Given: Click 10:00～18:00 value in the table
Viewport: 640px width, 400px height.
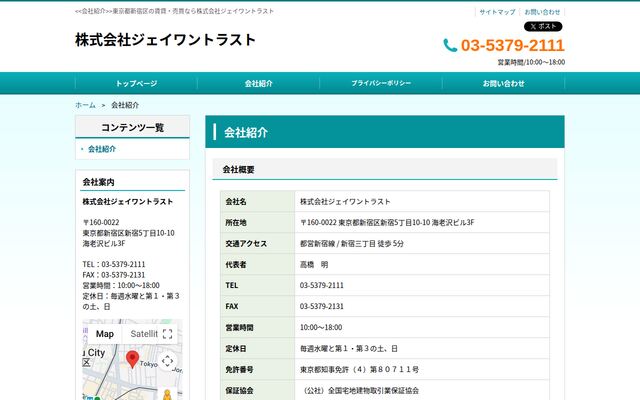Looking at the screenshot, I should pos(321,327).
